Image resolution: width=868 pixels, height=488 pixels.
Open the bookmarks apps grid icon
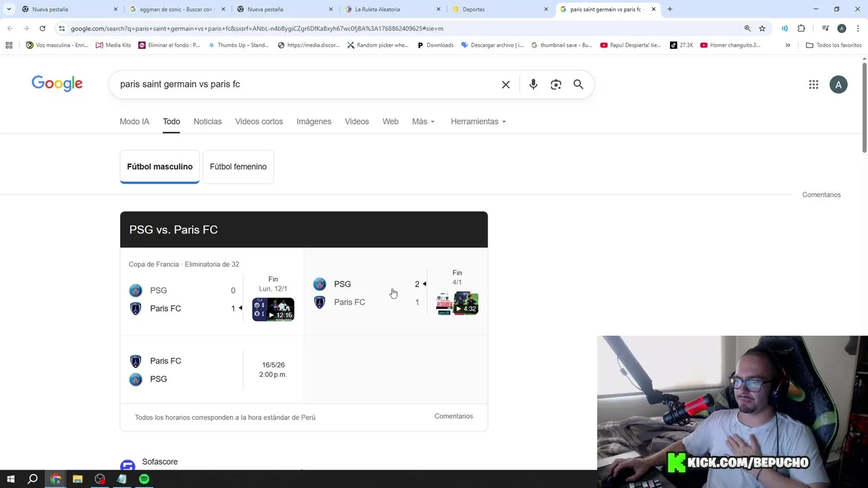(x=9, y=45)
